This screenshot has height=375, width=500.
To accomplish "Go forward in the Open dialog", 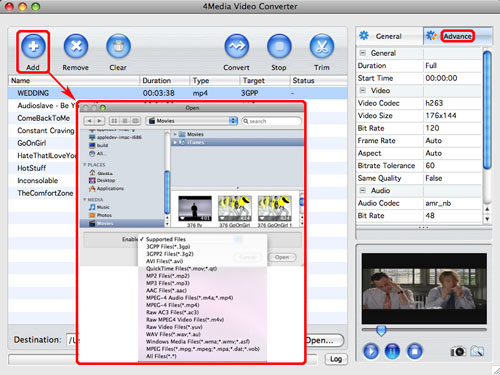I will coord(100,121).
